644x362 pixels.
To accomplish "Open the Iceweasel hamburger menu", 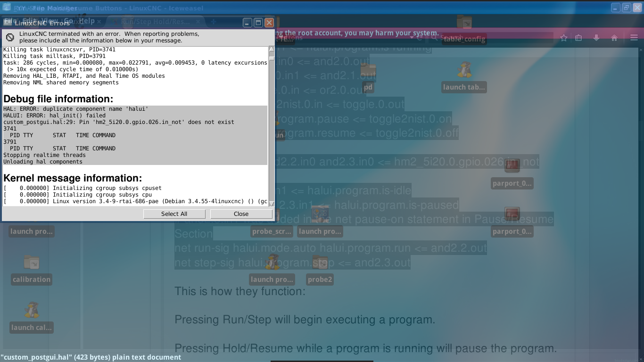I will [634, 38].
